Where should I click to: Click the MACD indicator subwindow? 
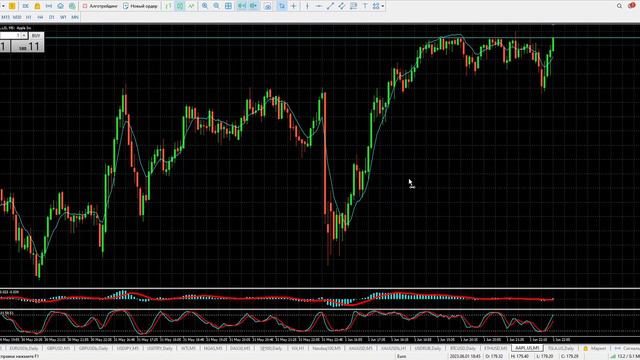(x=320, y=298)
